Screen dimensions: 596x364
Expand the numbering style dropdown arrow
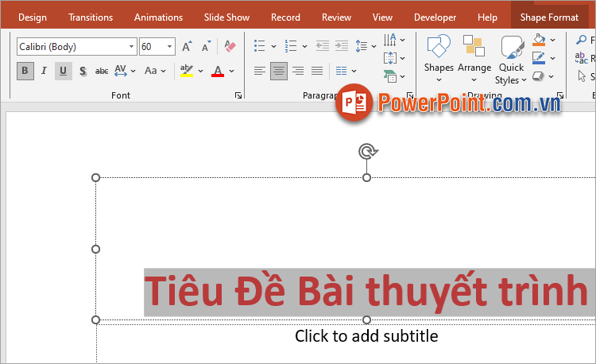tap(305, 46)
